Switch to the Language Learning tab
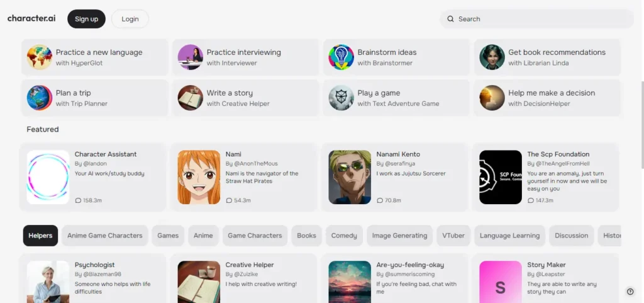The image size is (644, 303). (509, 236)
